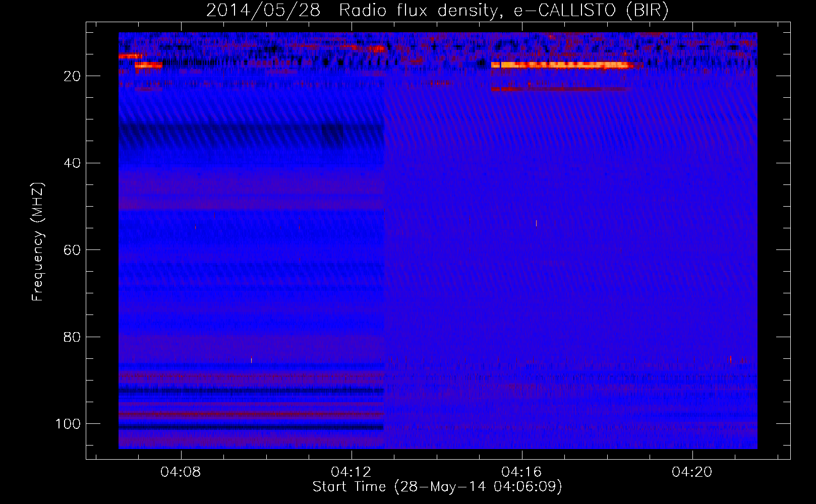Select the 'Frequency (MHZ)' y-axis label
The width and height of the screenshot is (816, 504).
pyautogui.click(x=38, y=242)
